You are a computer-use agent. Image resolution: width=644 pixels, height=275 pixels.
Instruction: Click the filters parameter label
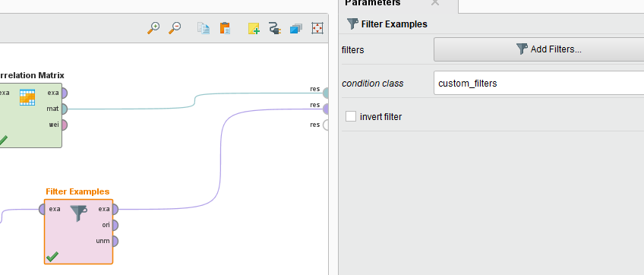353,50
